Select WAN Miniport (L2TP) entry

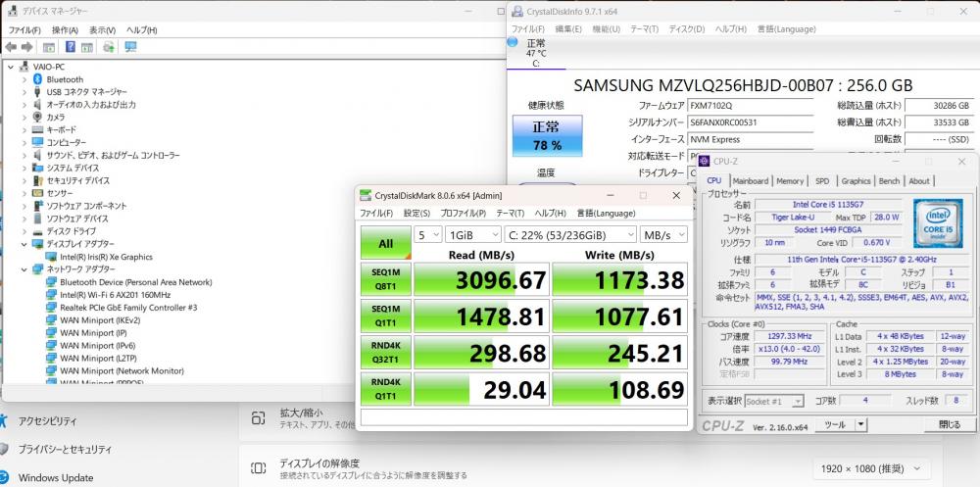tap(97, 358)
